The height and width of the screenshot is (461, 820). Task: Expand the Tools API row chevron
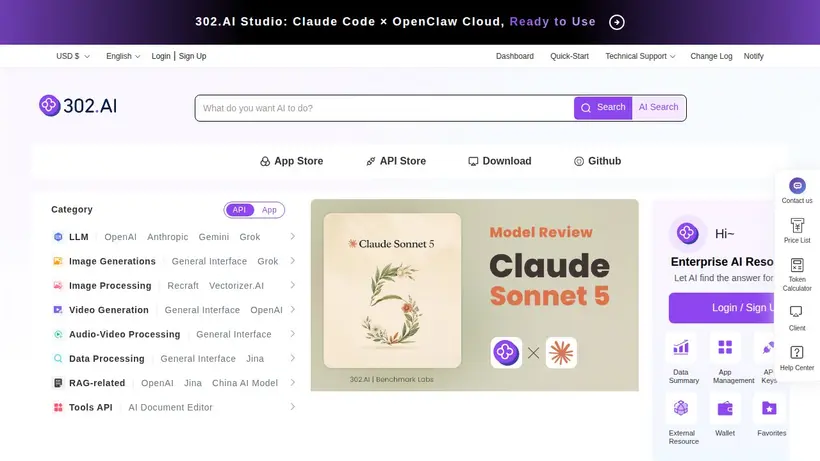click(293, 407)
